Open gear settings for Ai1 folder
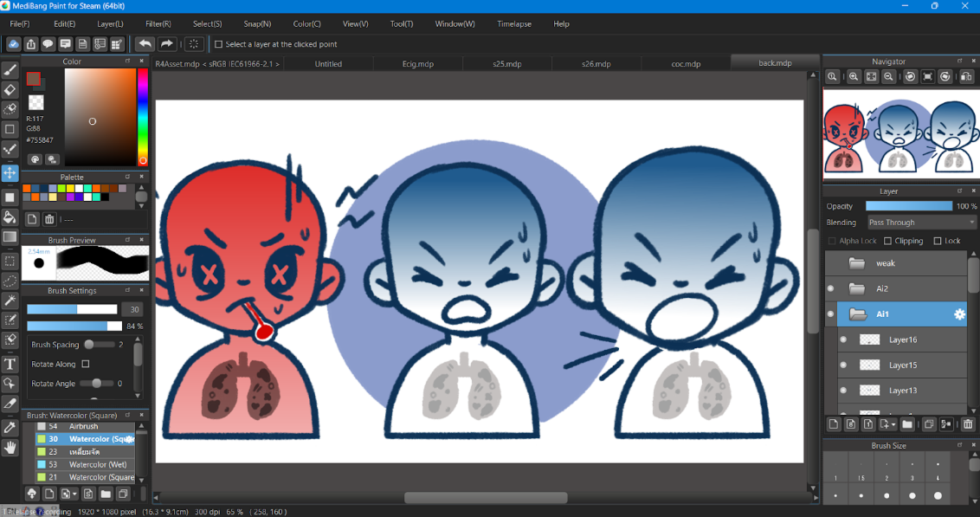The height and width of the screenshot is (517, 980). tap(958, 314)
